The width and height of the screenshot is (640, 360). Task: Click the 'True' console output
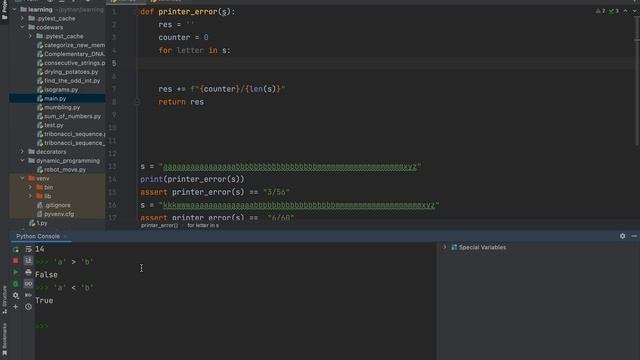point(44,300)
